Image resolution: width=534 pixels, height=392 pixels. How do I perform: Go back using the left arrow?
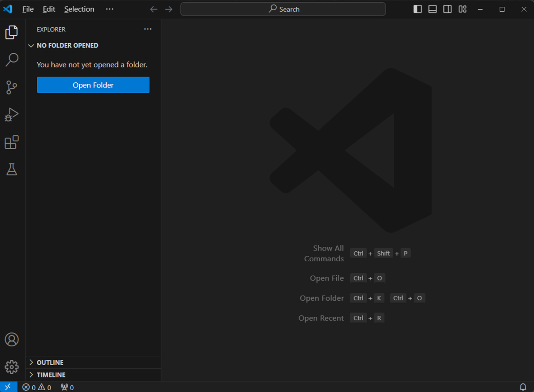[154, 9]
